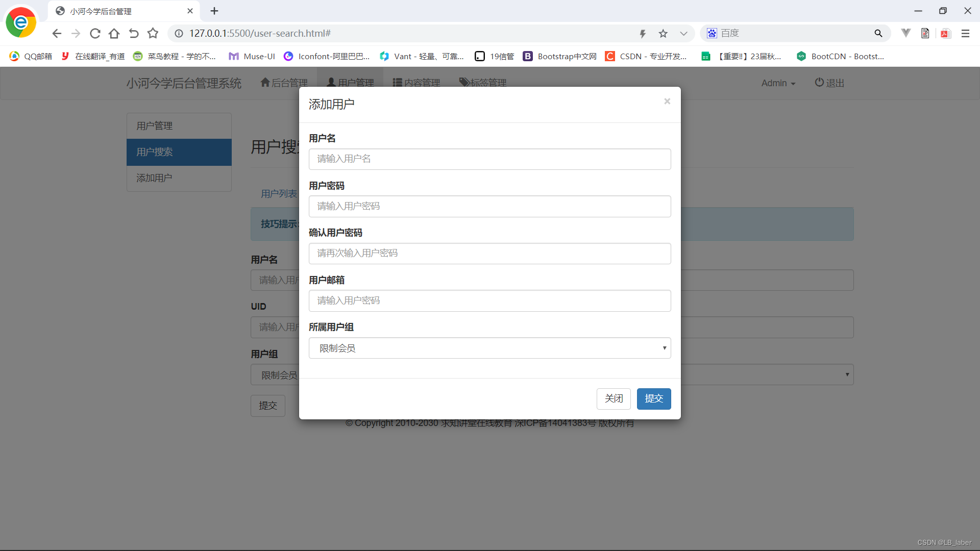Reload the page with refresh icon

(95, 33)
